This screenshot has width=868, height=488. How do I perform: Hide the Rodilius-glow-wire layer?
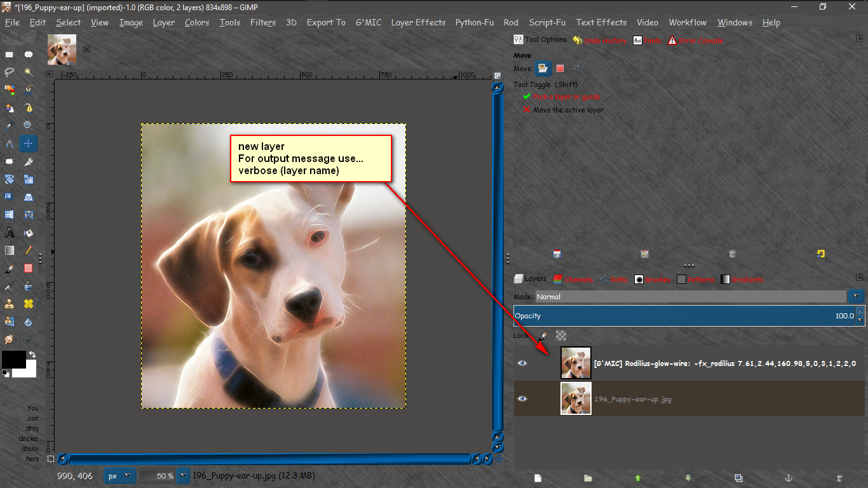pyautogui.click(x=522, y=363)
